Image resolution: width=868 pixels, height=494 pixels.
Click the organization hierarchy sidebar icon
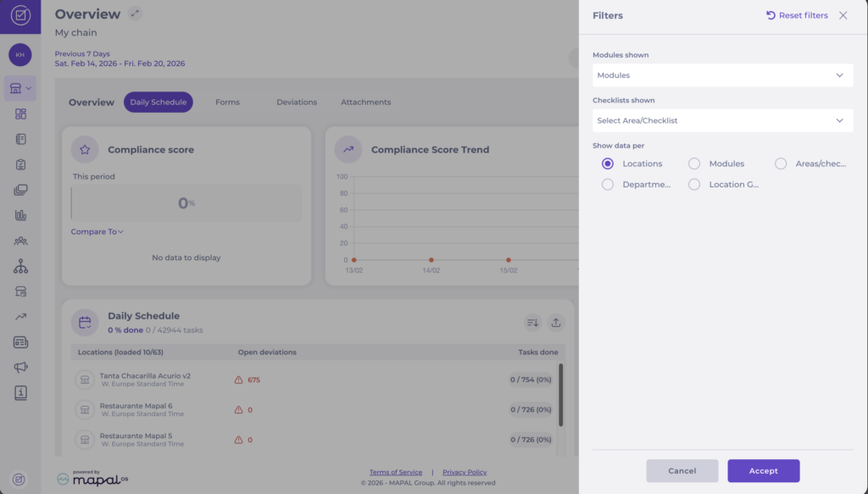[x=21, y=266]
